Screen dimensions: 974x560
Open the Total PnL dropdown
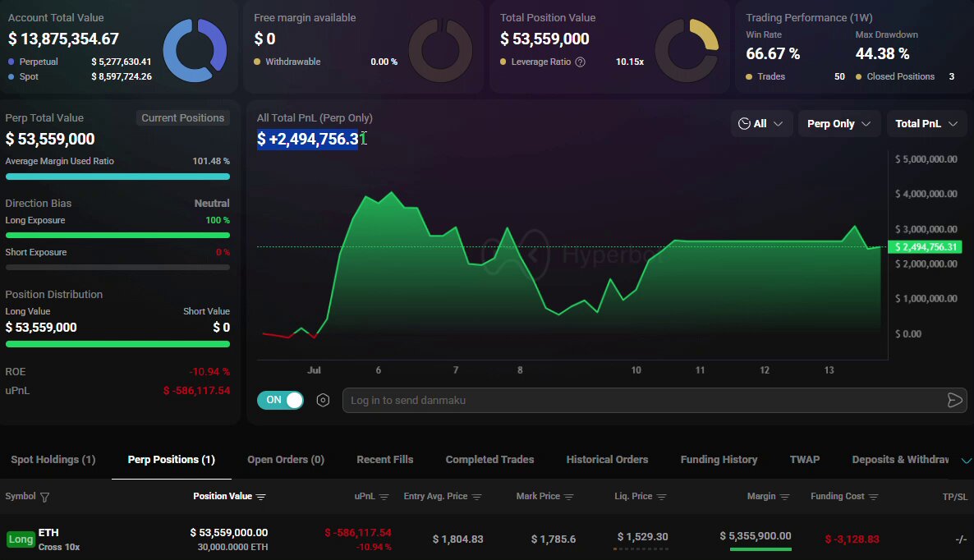tap(926, 123)
